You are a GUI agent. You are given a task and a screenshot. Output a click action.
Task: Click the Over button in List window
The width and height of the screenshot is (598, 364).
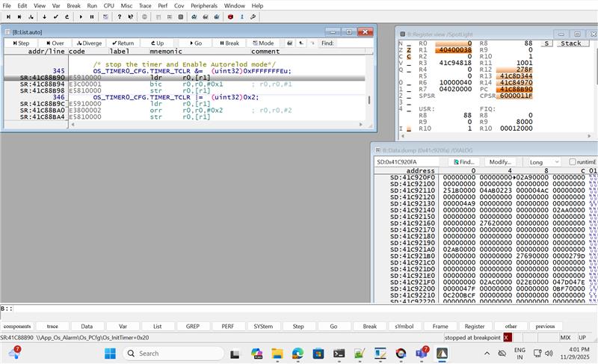click(55, 43)
